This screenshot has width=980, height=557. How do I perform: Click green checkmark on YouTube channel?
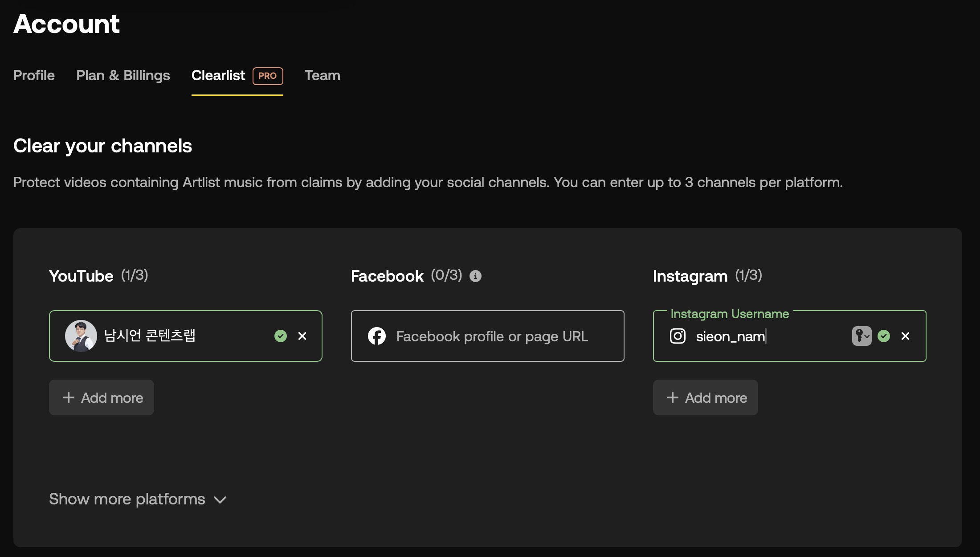(281, 336)
